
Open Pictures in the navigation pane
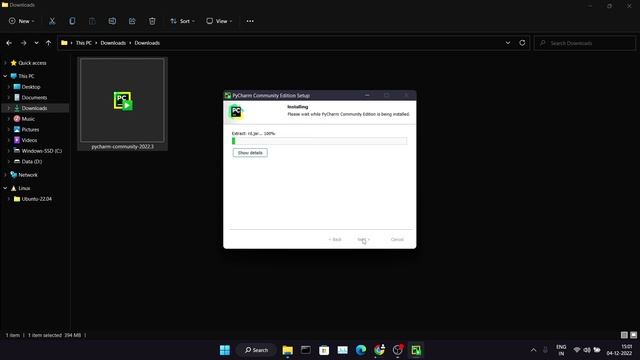tap(30, 129)
